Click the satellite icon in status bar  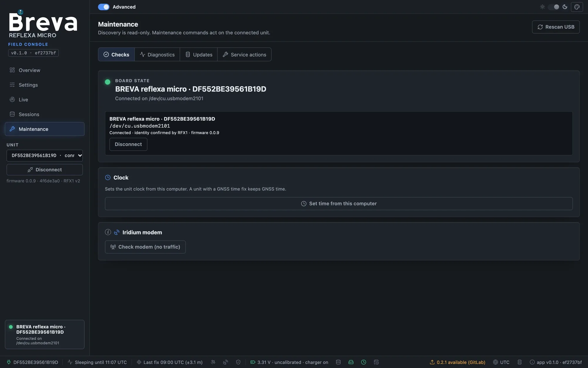click(213, 362)
